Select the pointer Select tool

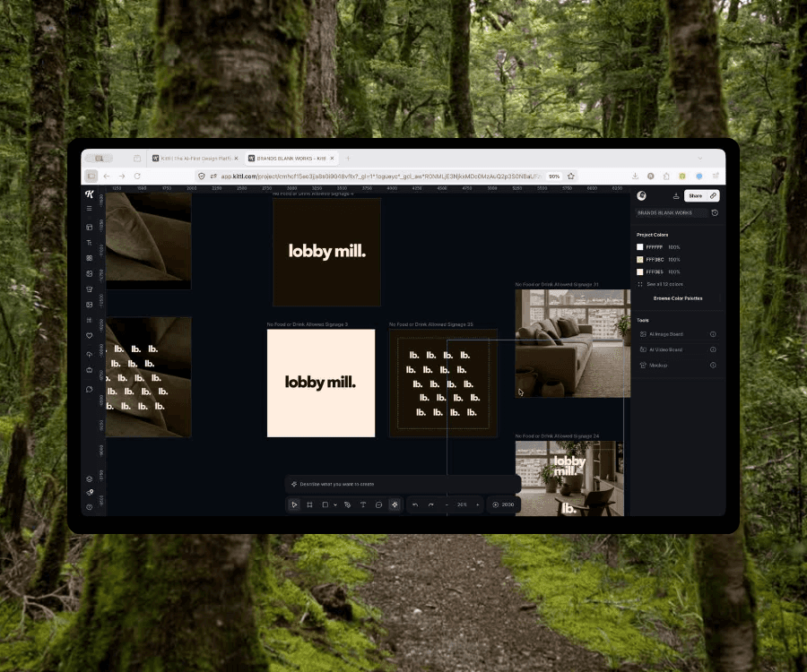294,504
